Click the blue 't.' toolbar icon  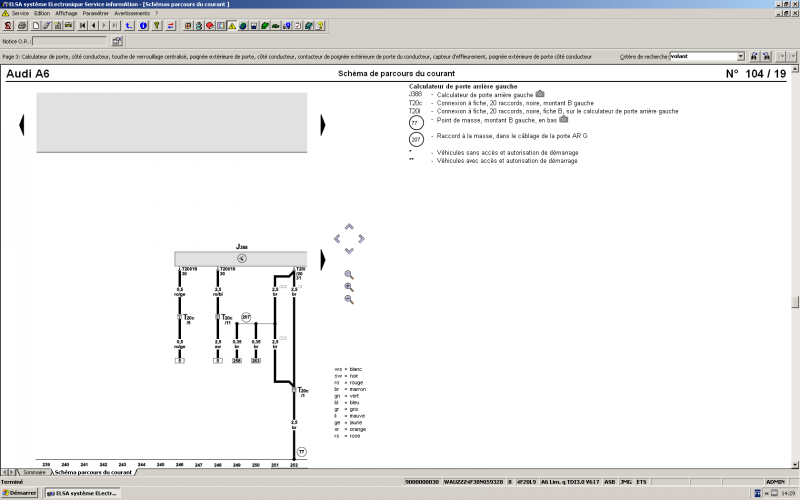tap(129, 26)
